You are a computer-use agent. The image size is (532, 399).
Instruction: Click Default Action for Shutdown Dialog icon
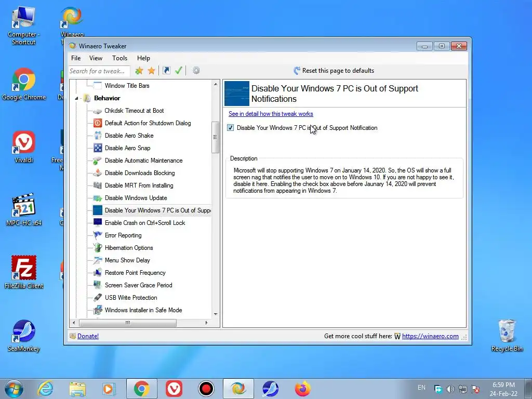point(98,123)
